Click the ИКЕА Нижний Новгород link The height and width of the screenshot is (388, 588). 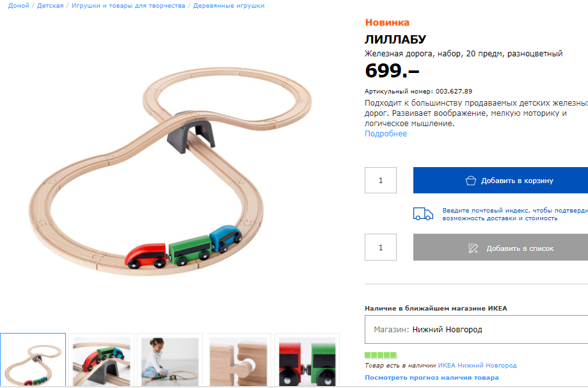point(477,365)
